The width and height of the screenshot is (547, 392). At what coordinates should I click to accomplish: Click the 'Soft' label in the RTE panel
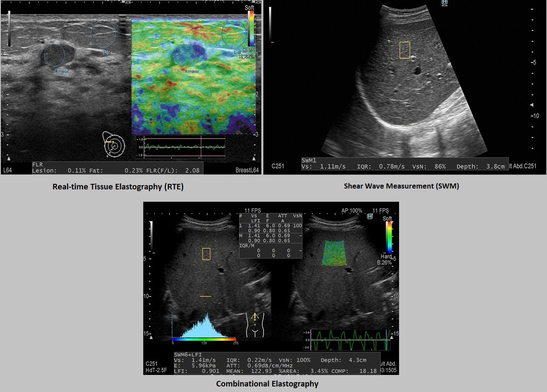point(249,8)
